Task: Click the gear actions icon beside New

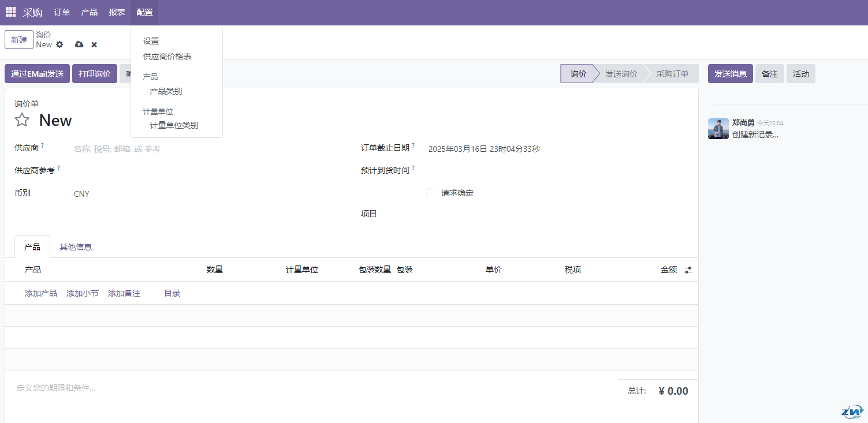Action: pyautogui.click(x=59, y=44)
